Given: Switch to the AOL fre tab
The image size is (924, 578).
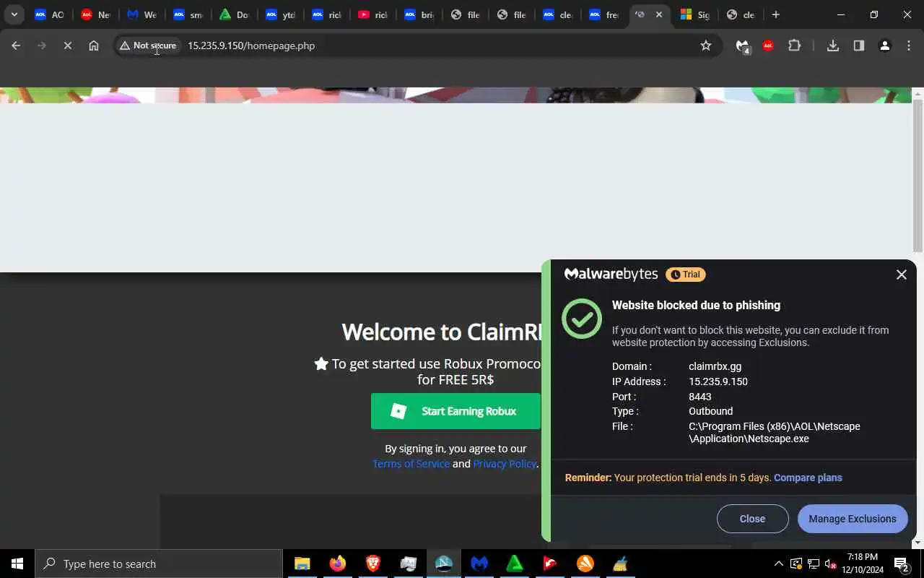Looking at the screenshot, I should click(603, 14).
